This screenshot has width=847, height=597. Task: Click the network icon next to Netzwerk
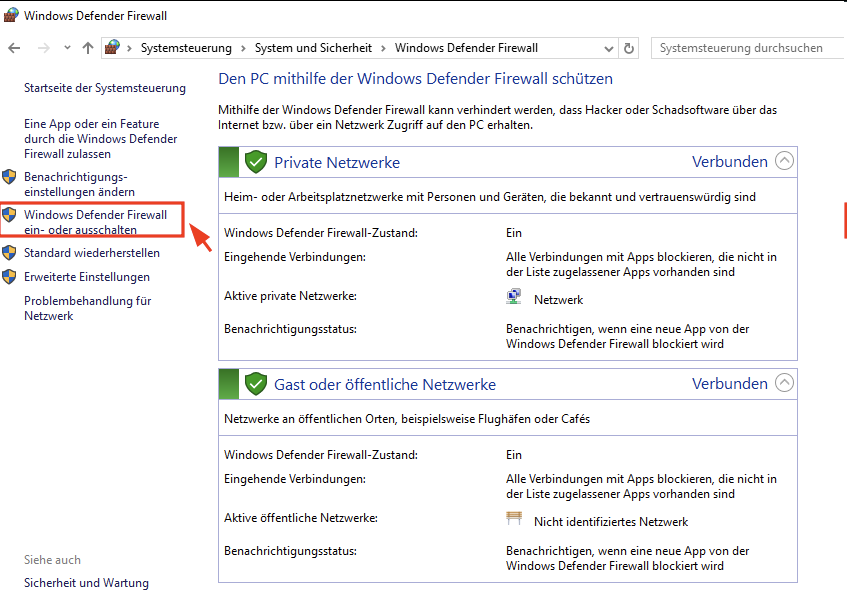pyautogui.click(x=514, y=297)
